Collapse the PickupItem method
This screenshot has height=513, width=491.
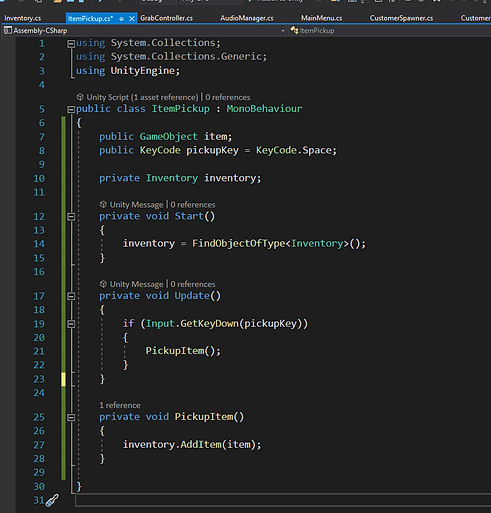(x=71, y=417)
